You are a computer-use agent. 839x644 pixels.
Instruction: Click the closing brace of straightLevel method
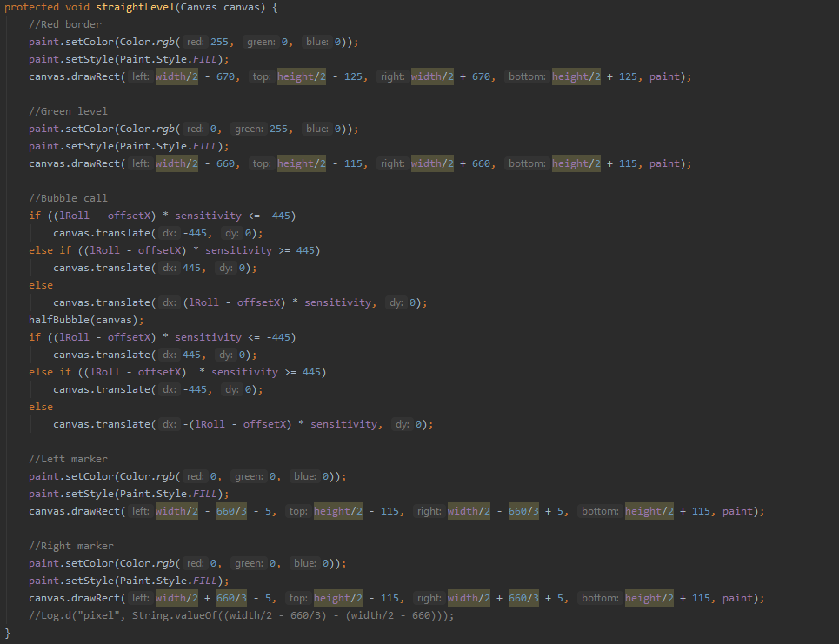click(7, 634)
